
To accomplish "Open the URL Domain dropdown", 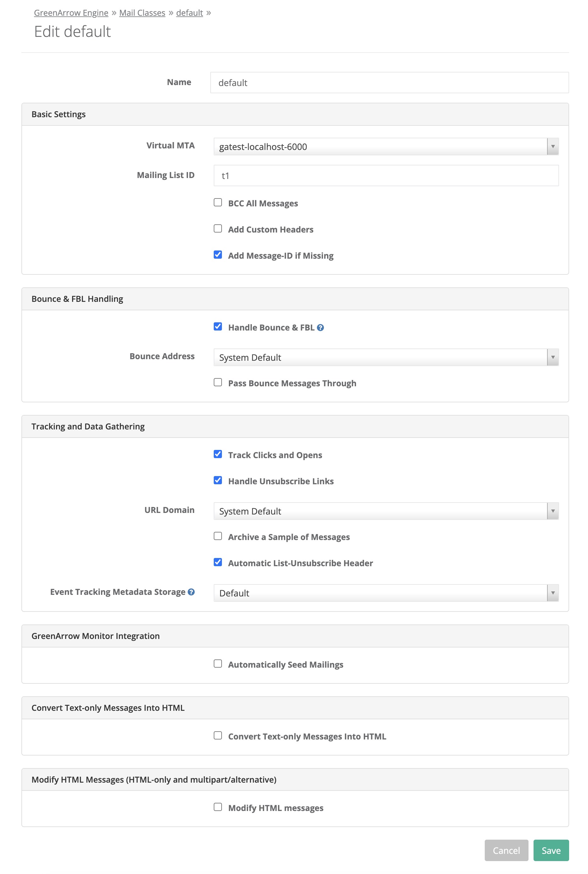I will pos(386,511).
